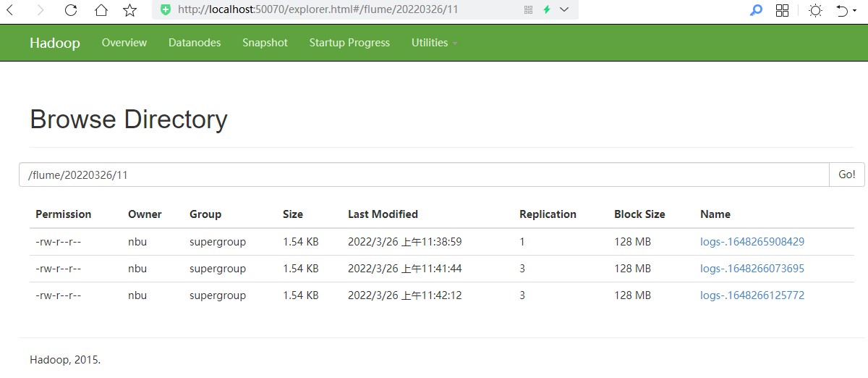The image size is (868, 378).
Task: Click the Go! button
Action: (x=847, y=175)
